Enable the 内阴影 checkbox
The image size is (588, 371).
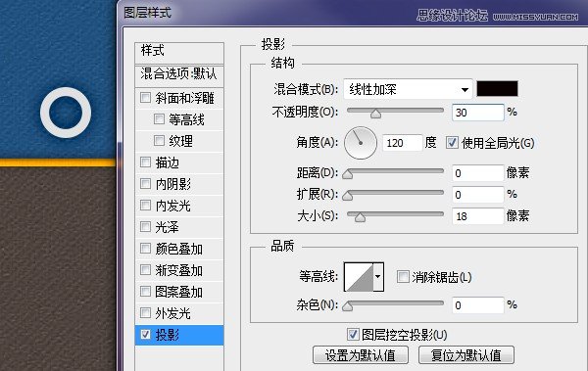pos(145,184)
